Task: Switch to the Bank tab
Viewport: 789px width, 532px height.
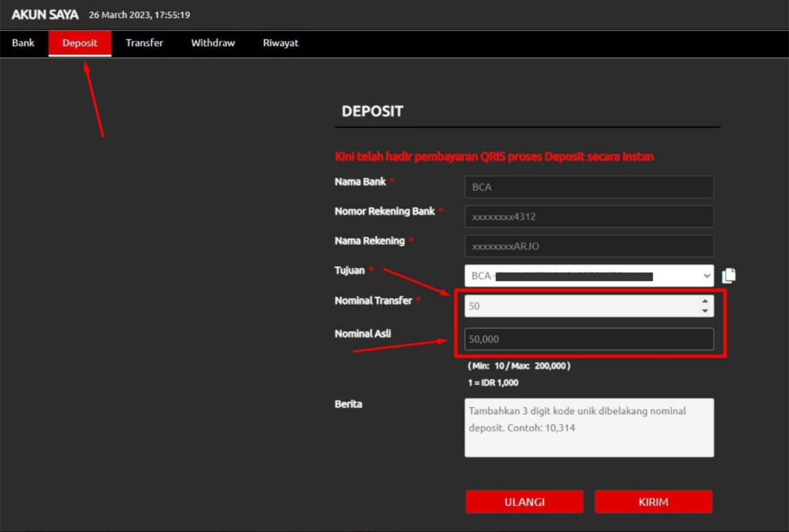Action: 23,43
